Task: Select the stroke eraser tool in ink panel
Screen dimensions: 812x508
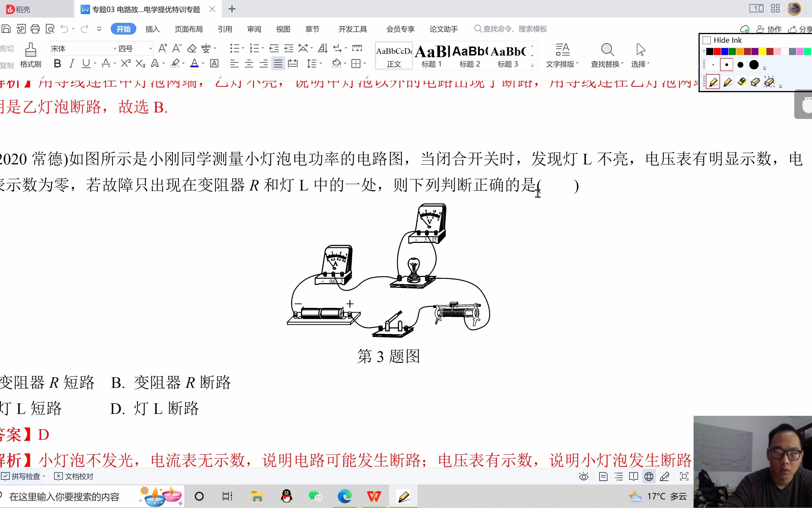Action: 755,82
